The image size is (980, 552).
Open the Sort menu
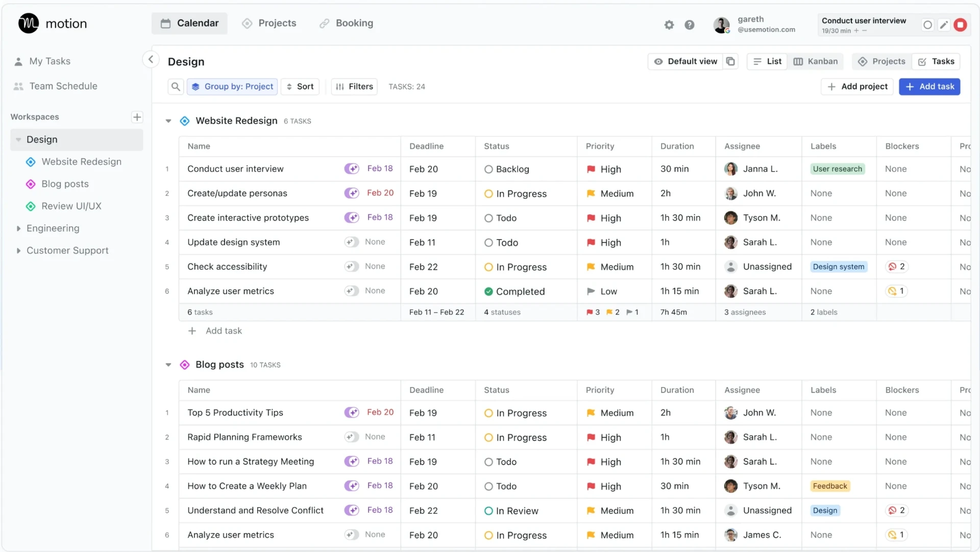pyautogui.click(x=300, y=86)
